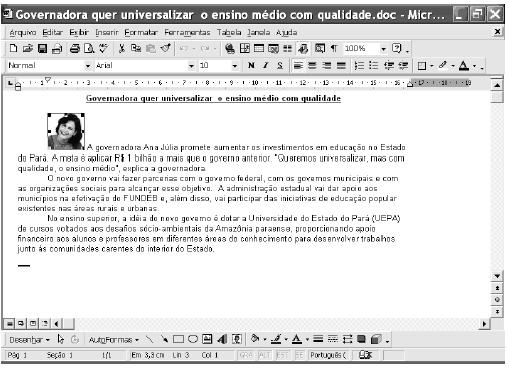Click the Print icon in toolbar
The height and width of the screenshot is (371, 509).
pyautogui.click(x=74, y=49)
